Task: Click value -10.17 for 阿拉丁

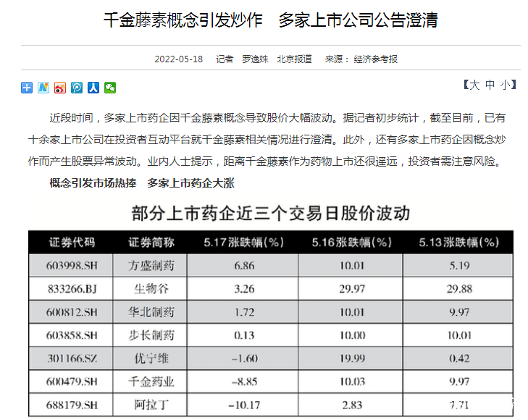Action: click(x=244, y=405)
